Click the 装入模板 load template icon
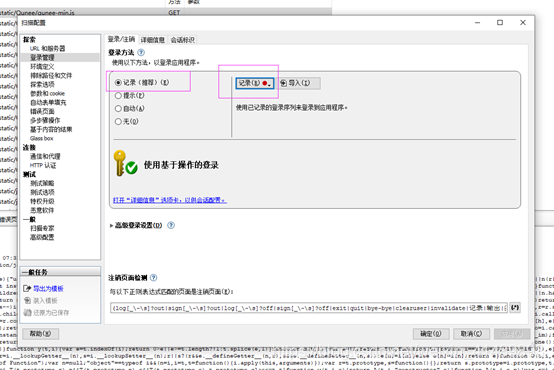554x370 pixels. click(x=27, y=301)
